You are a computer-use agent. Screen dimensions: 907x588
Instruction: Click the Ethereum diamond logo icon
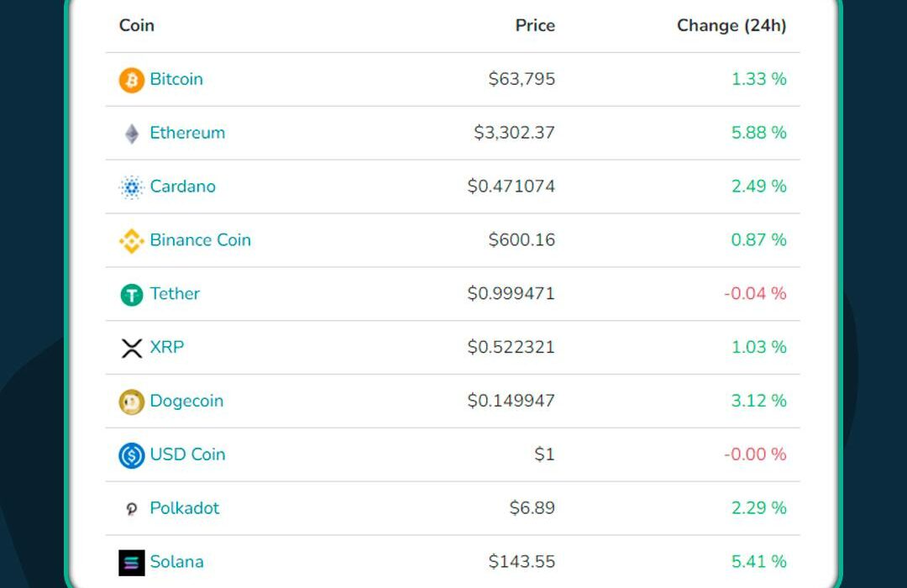click(x=132, y=134)
